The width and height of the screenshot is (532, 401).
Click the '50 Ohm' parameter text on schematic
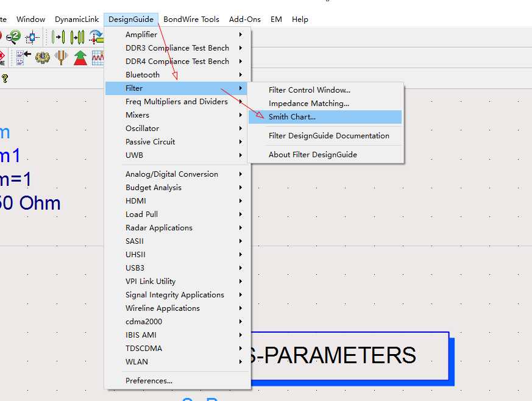point(30,203)
